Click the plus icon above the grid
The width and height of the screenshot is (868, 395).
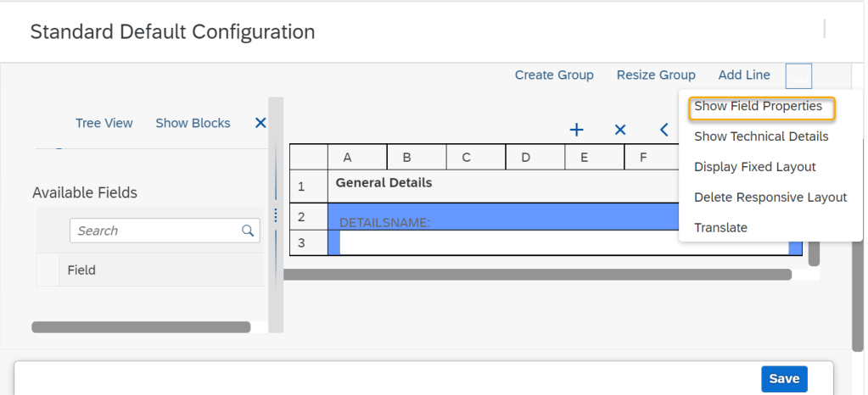[x=576, y=130]
